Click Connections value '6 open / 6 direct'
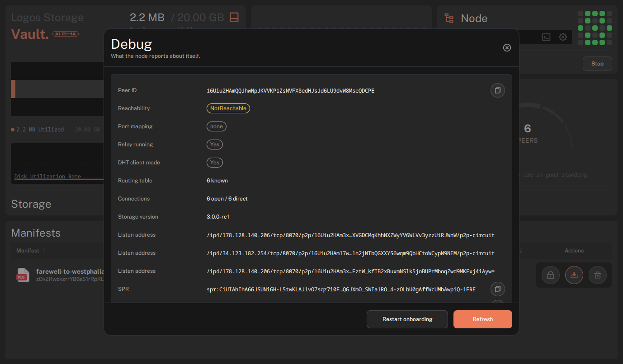Viewport: 623px width, 364px height. point(227,199)
